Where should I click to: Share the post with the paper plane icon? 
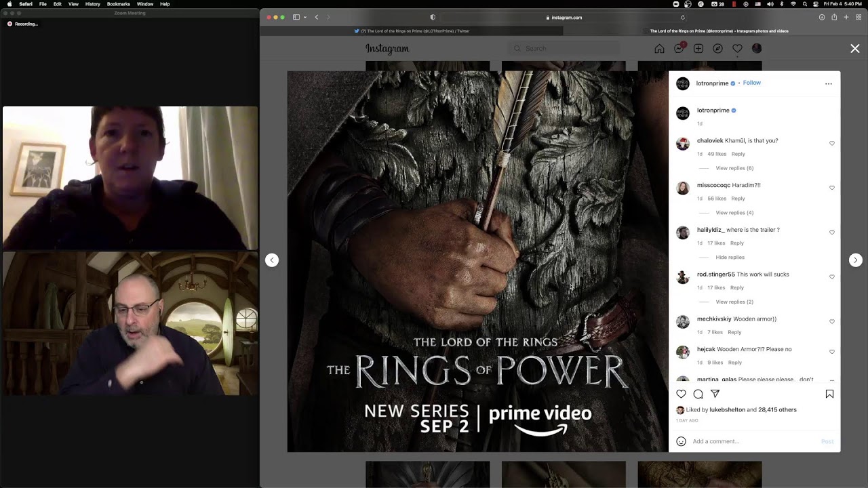coord(715,394)
